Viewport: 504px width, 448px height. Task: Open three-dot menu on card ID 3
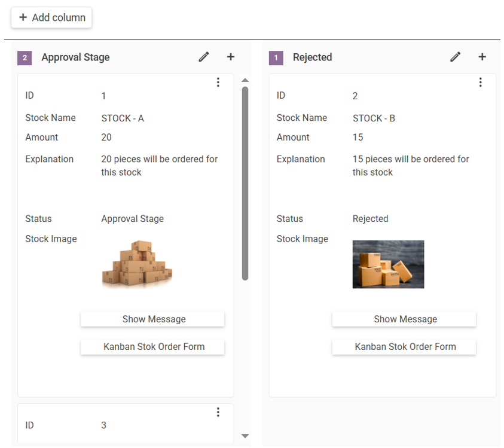coord(218,412)
